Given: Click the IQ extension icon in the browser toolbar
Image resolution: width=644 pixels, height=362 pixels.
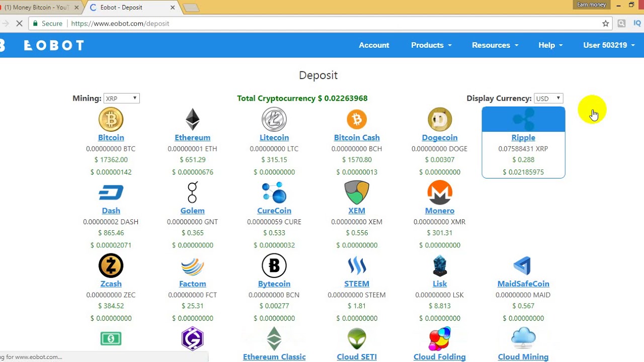Looking at the screenshot, I should click(x=637, y=24).
